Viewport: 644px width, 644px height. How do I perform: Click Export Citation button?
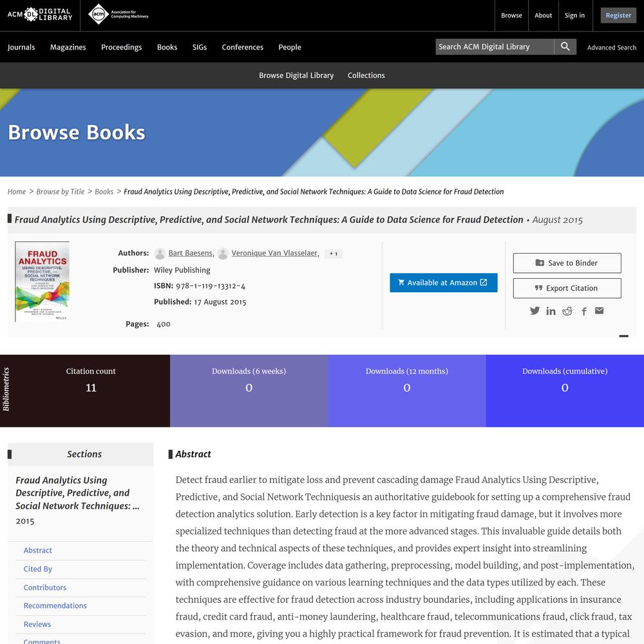click(x=567, y=289)
